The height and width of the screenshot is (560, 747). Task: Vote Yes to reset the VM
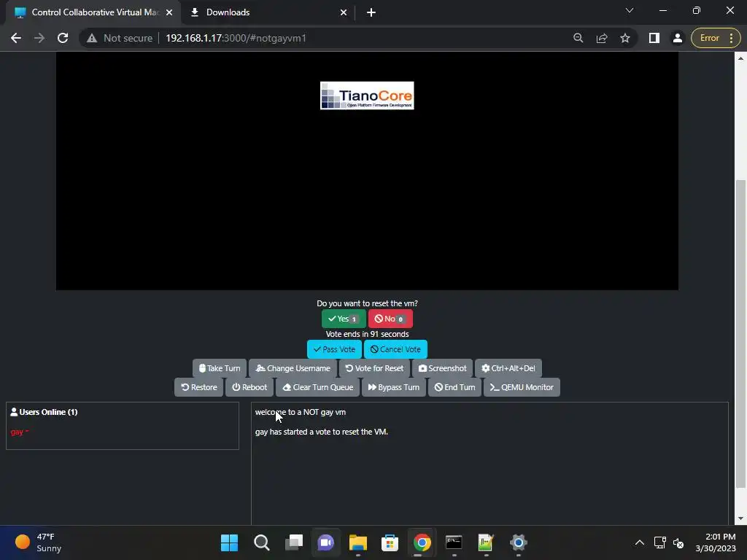pyautogui.click(x=344, y=319)
